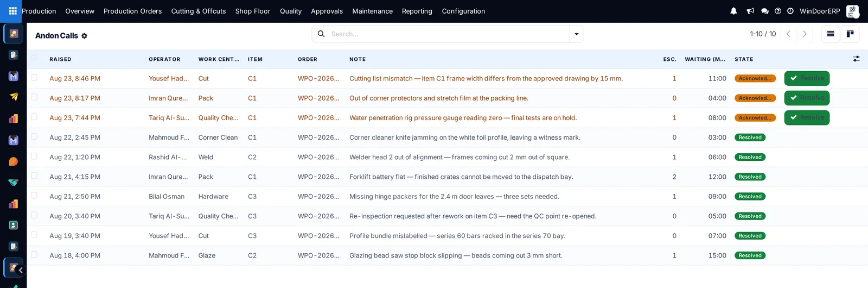
Task: Click the search magnifier icon
Action: 321,34
